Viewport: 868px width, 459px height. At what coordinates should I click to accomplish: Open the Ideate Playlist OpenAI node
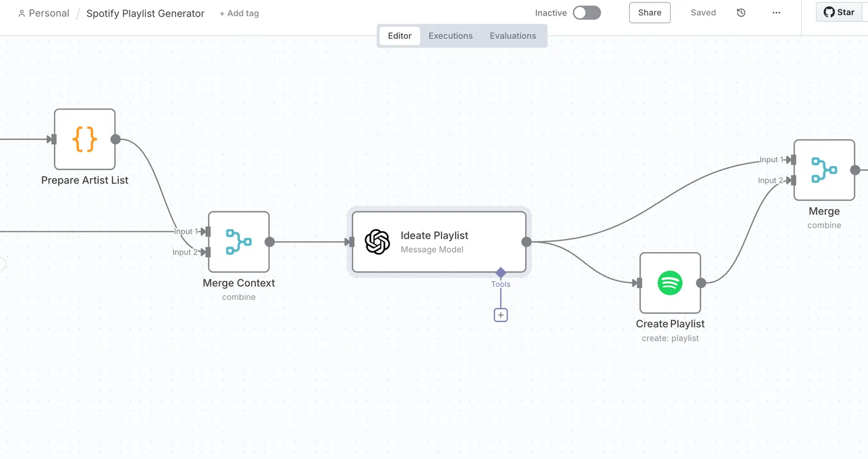(x=439, y=242)
